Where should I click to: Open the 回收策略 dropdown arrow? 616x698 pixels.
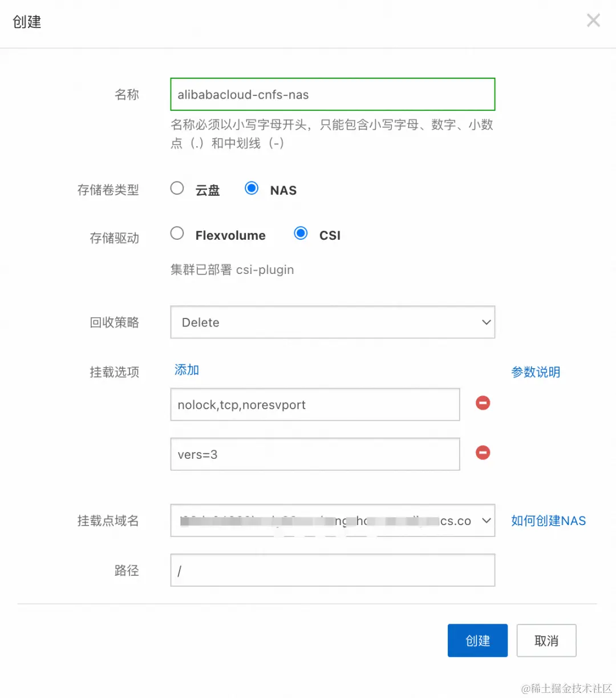point(486,322)
